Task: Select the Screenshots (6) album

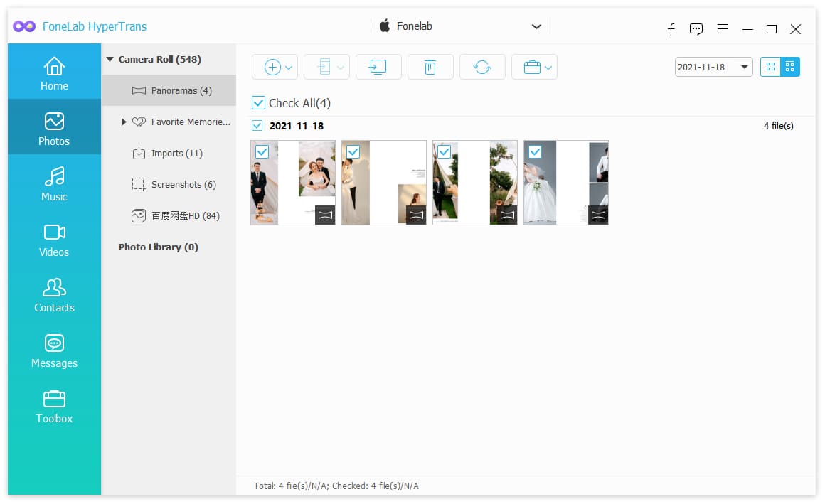Action: [169, 185]
